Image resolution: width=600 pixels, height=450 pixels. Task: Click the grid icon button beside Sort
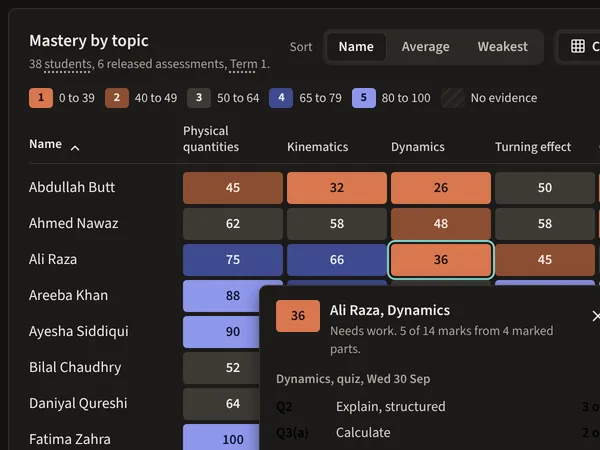tap(579, 47)
